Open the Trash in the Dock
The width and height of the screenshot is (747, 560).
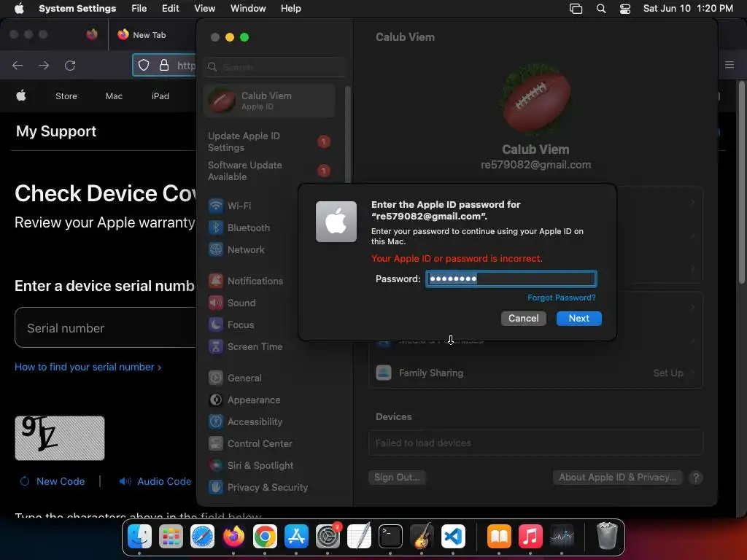tap(607, 537)
